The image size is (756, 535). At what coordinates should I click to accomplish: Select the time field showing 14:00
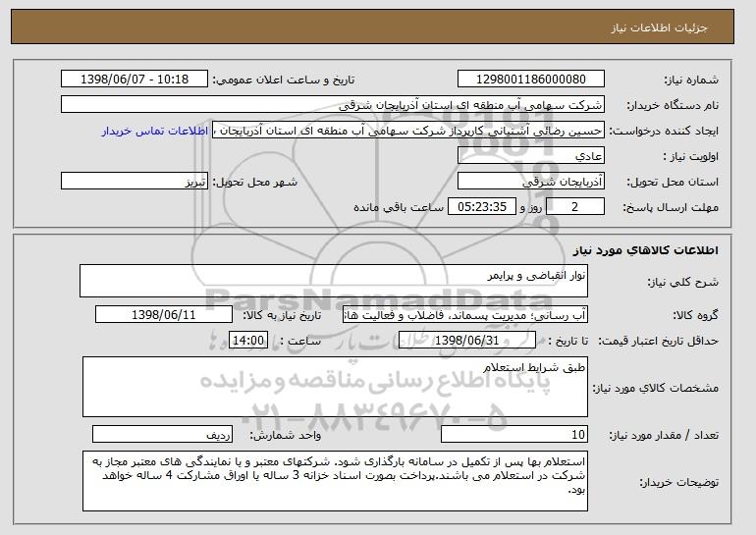pyautogui.click(x=248, y=341)
